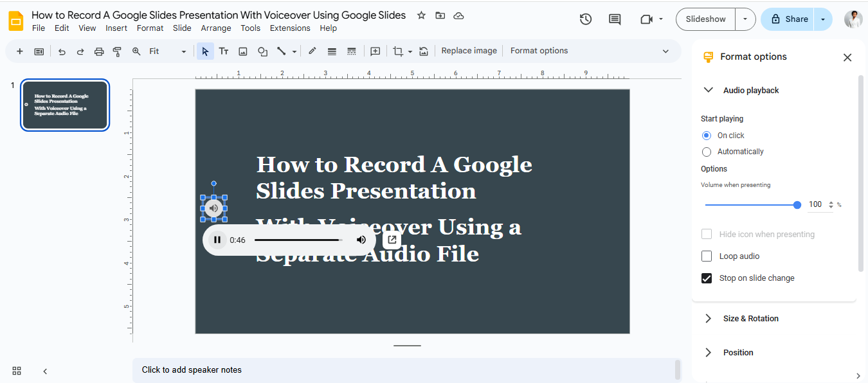Select the text box tool

tap(224, 51)
